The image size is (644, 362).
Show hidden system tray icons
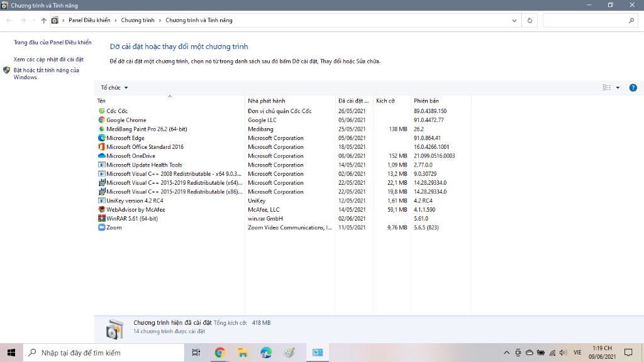(x=506, y=353)
